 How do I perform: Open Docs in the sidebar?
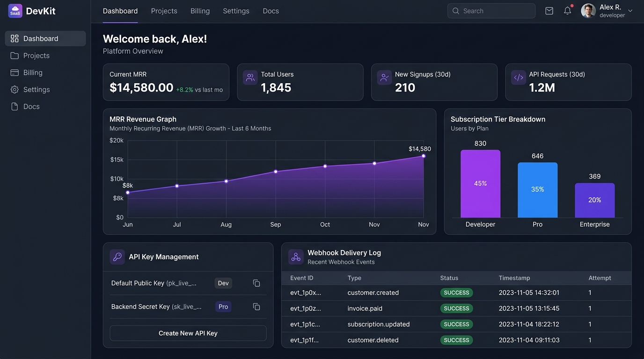(45, 107)
